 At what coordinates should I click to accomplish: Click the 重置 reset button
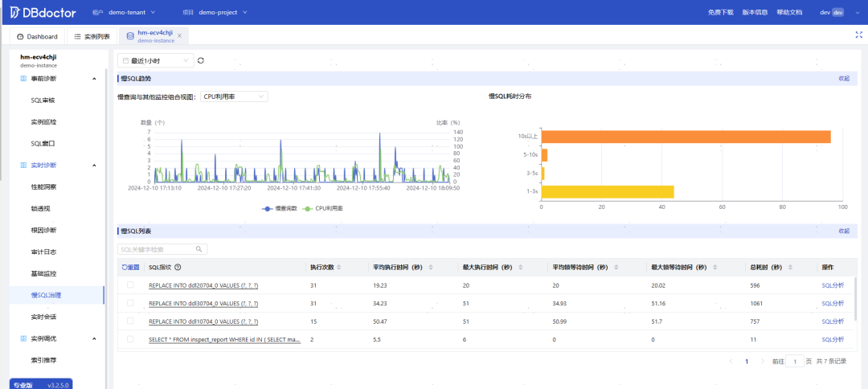[131, 268]
